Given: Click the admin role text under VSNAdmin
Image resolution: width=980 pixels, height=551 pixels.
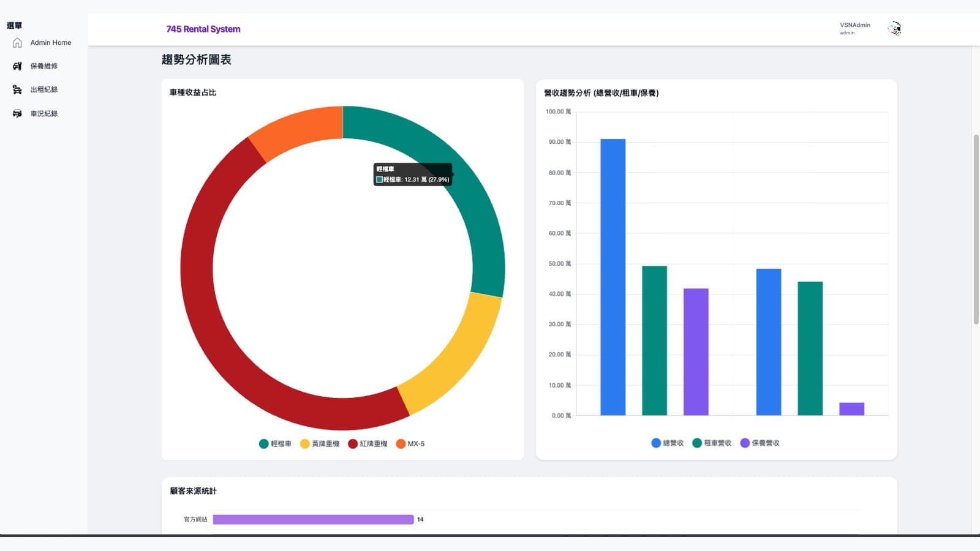Looking at the screenshot, I should point(847,33).
